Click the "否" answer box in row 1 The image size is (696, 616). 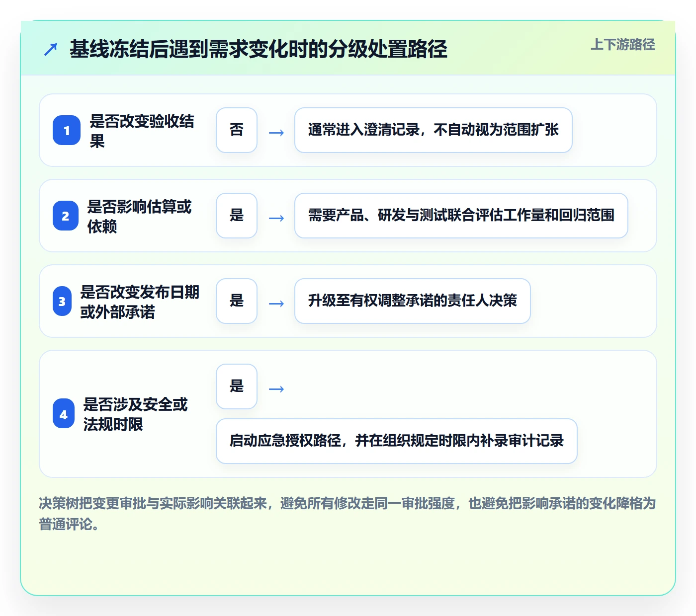click(237, 130)
